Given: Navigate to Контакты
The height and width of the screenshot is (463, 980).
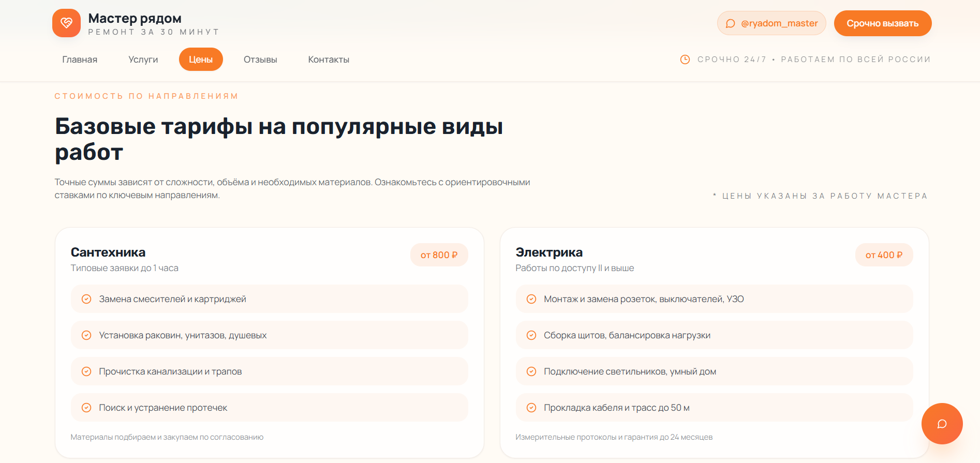Looking at the screenshot, I should pos(329,59).
